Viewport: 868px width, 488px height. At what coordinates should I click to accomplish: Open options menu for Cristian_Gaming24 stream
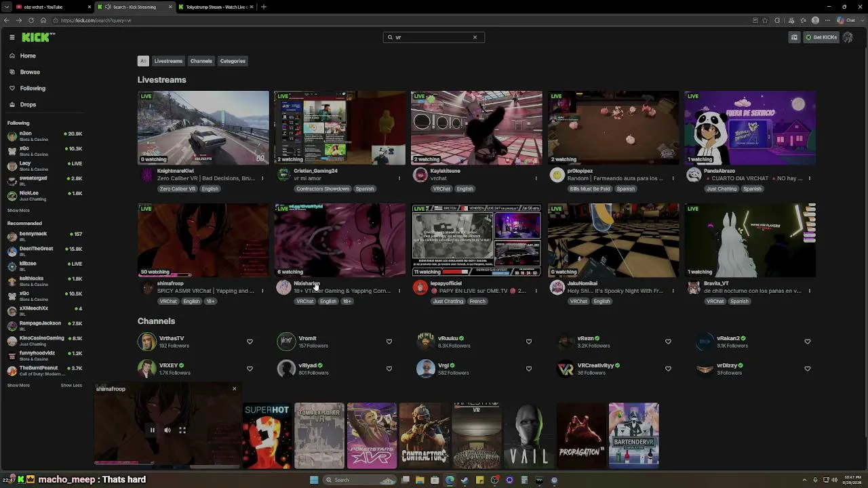(x=399, y=178)
